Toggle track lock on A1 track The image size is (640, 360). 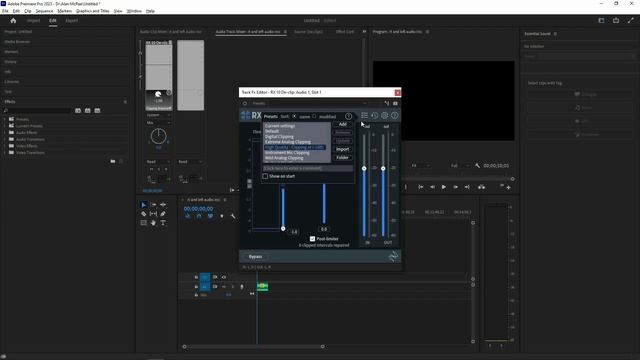tap(196, 287)
